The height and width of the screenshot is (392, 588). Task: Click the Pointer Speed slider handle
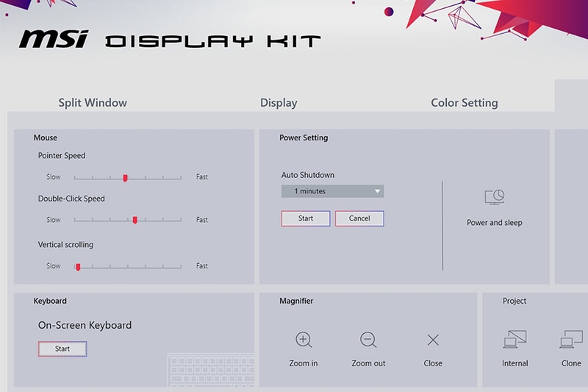click(x=125, y=178)
